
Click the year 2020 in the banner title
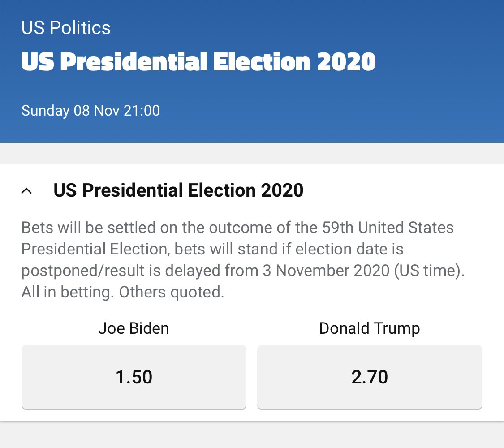[x=346, y=61]
